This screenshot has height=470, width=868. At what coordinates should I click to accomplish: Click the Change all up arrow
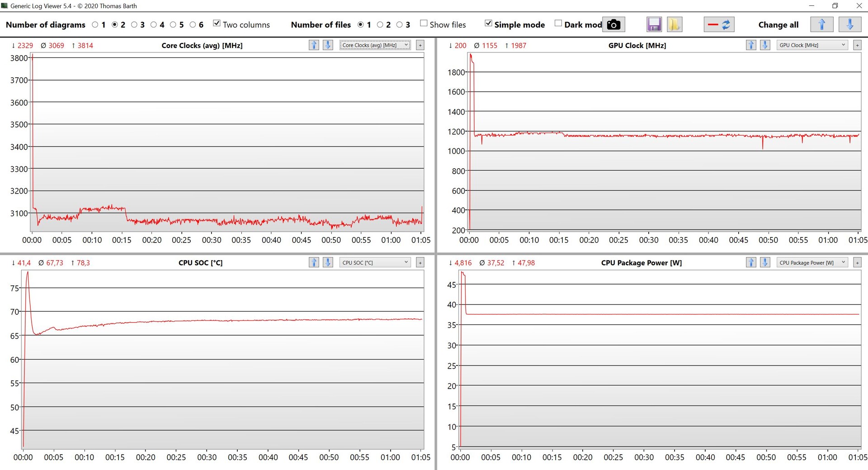[x=821, y=24]
